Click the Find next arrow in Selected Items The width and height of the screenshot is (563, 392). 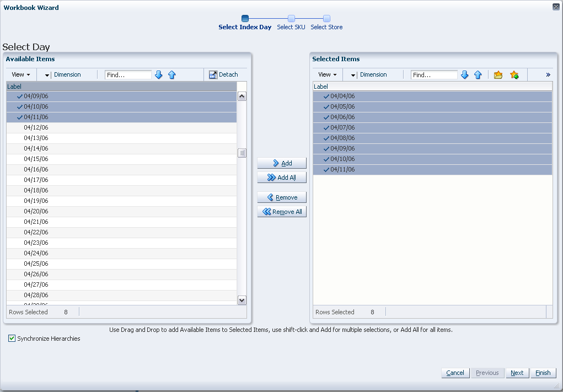click(465, 74)
